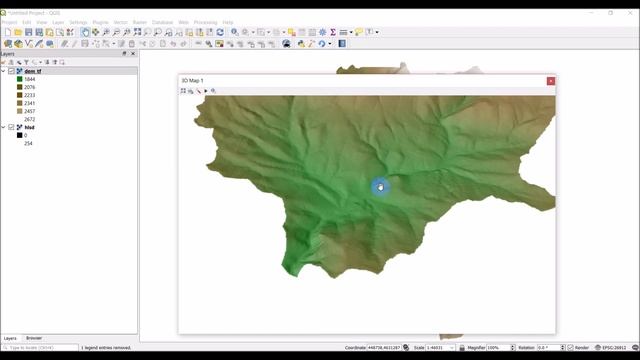Click the raster colored squares icon in second toolbar
This screenshot has width=640, height=360.
[220, 44]
